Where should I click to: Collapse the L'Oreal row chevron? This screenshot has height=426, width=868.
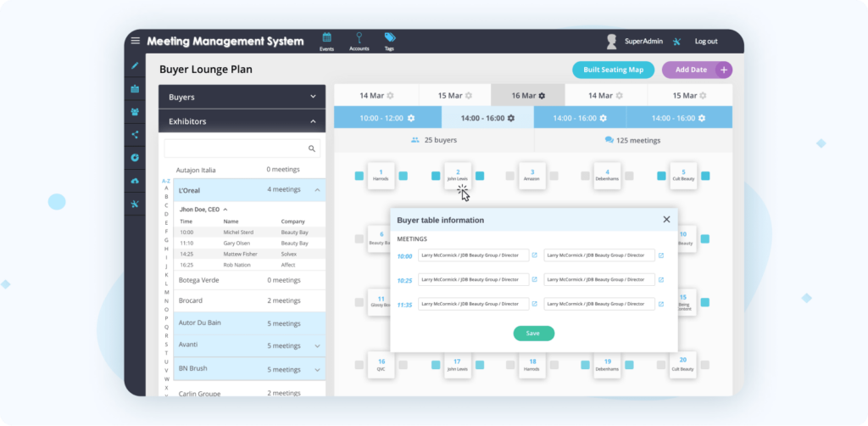[x=317, y=190]
